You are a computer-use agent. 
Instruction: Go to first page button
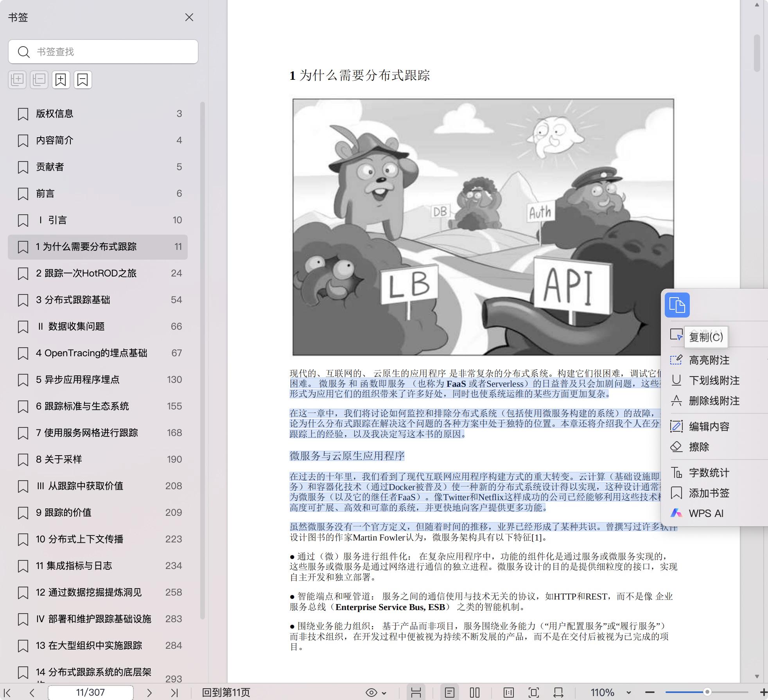pyautogui.click(x=7, y=693)
